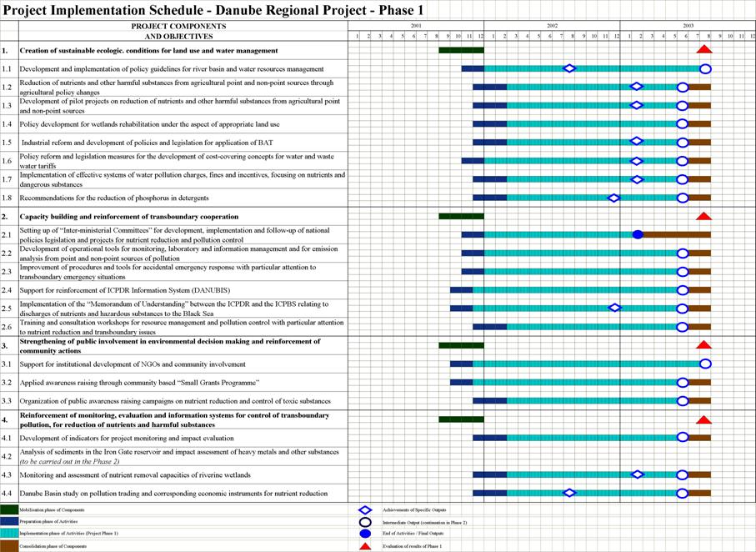Click the diamond legend icon for Specific Outputs
Image resolution: width=756 pixels, height=552 pixels.
coord(364,509)
